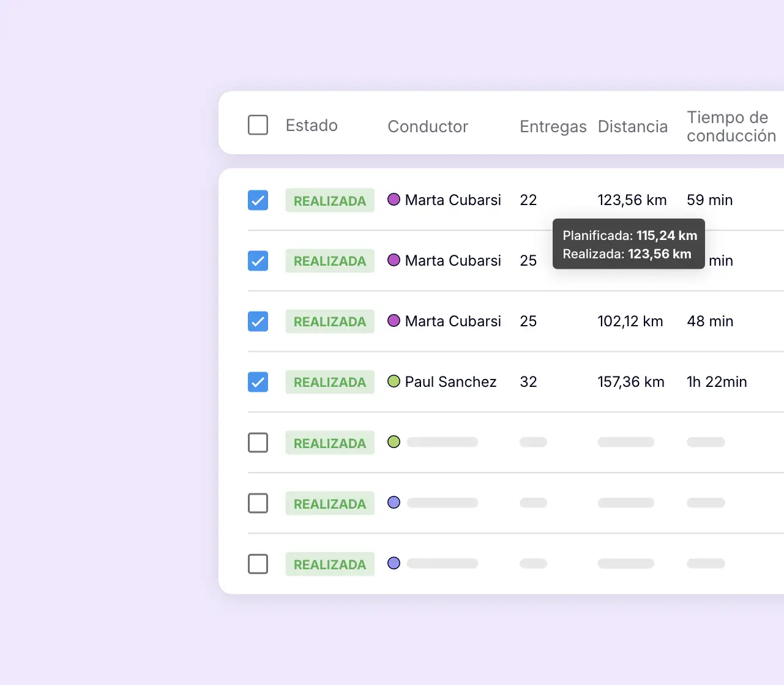Screen dimensions: 784x685
Task: Sort by the Conductor column header
Action: tap(428, 127)
